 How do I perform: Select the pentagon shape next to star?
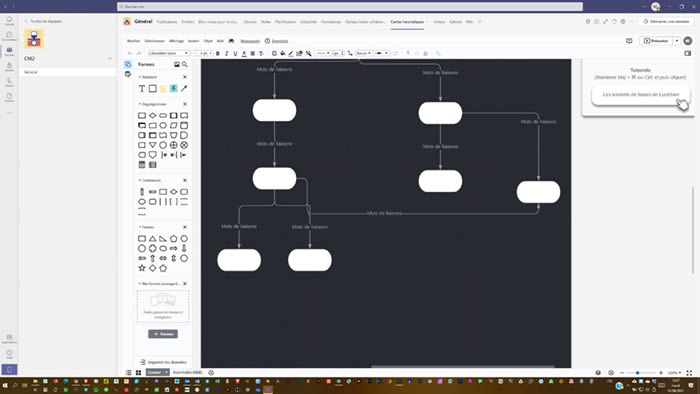pyautogui.click(x=163, y=268)
